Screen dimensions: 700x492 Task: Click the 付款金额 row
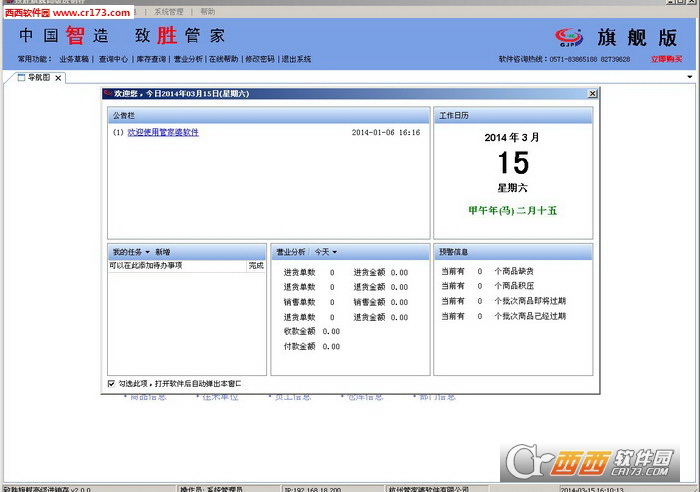[x=312, y=346]
